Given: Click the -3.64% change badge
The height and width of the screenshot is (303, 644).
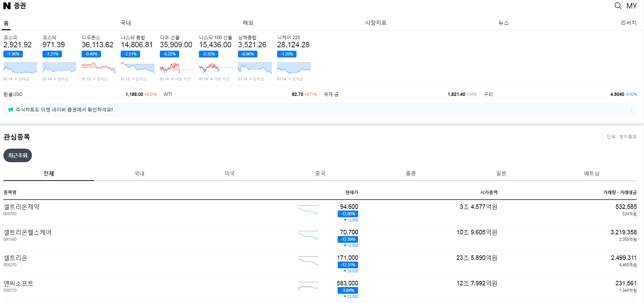Looking at the screenshot, I should (348, 290).
